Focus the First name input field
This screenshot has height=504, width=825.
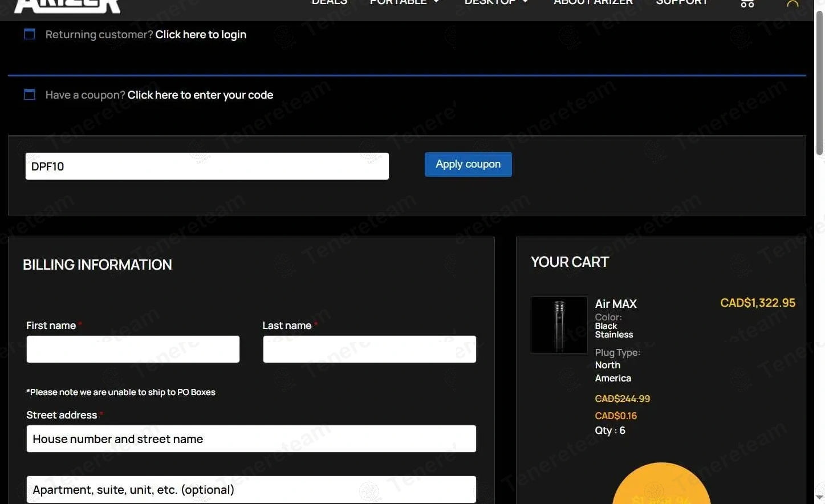133,349
